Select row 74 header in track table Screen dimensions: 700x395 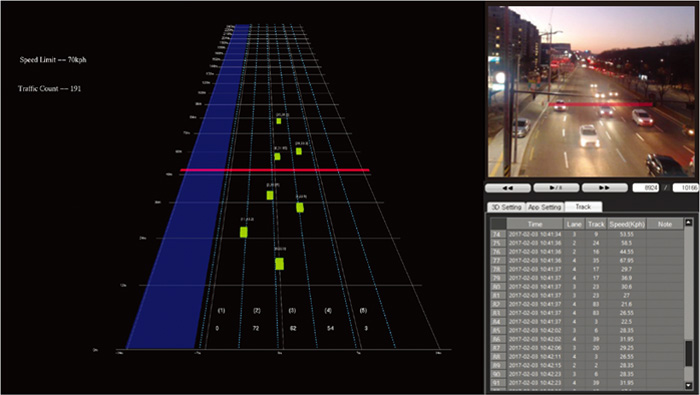coord(498,234)
